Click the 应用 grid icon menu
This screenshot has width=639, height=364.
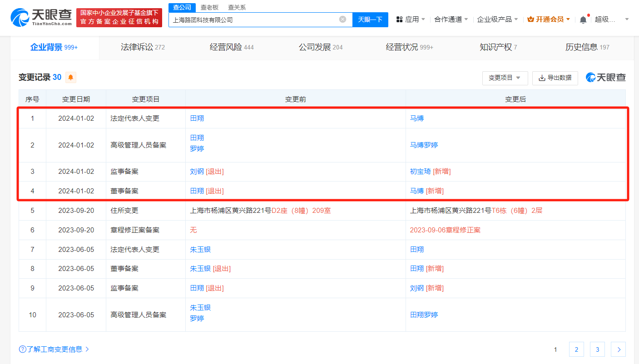pos(411,20)
